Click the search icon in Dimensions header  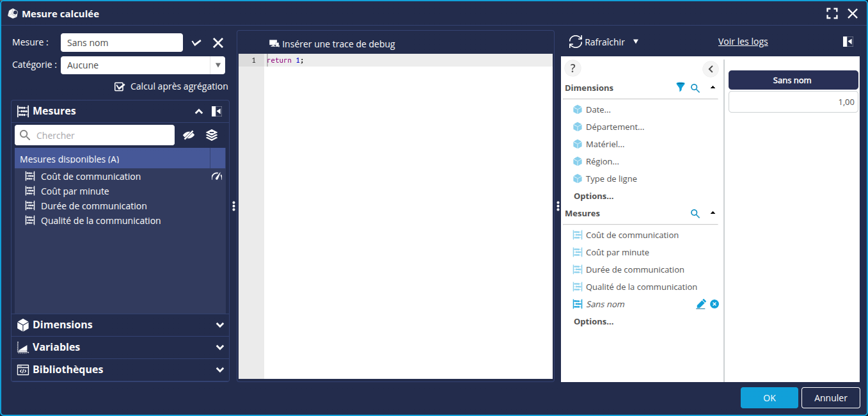click(x=695, y=88)
